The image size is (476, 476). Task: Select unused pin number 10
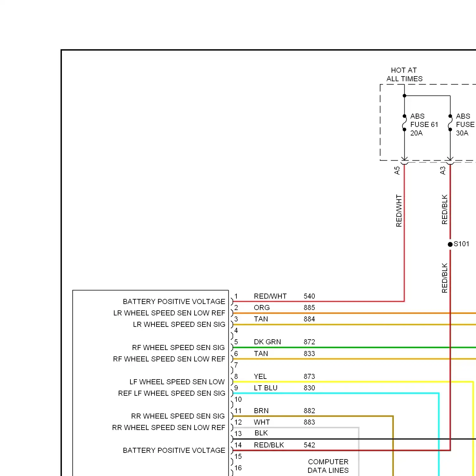click(238, 399)
